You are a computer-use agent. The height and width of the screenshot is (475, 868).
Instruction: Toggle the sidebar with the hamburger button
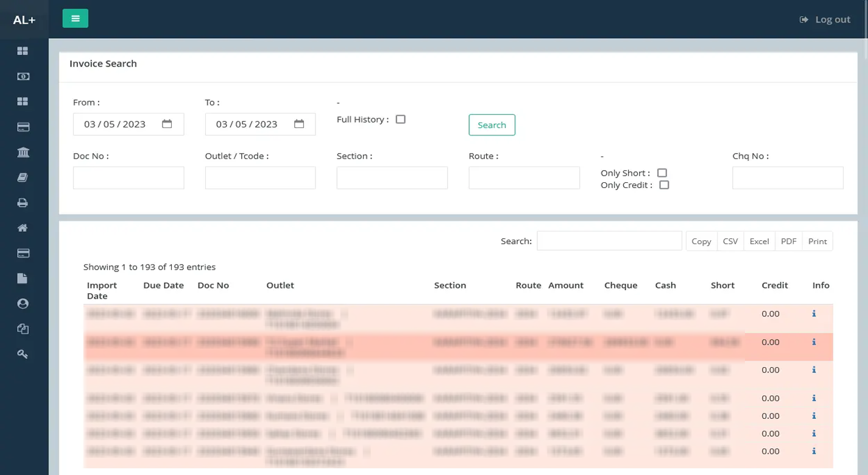click(75, 18)
